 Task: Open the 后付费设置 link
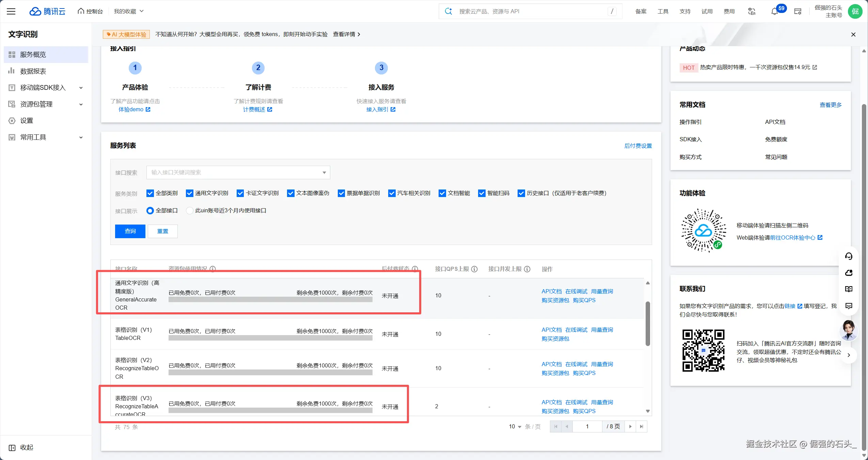[638, 146]
